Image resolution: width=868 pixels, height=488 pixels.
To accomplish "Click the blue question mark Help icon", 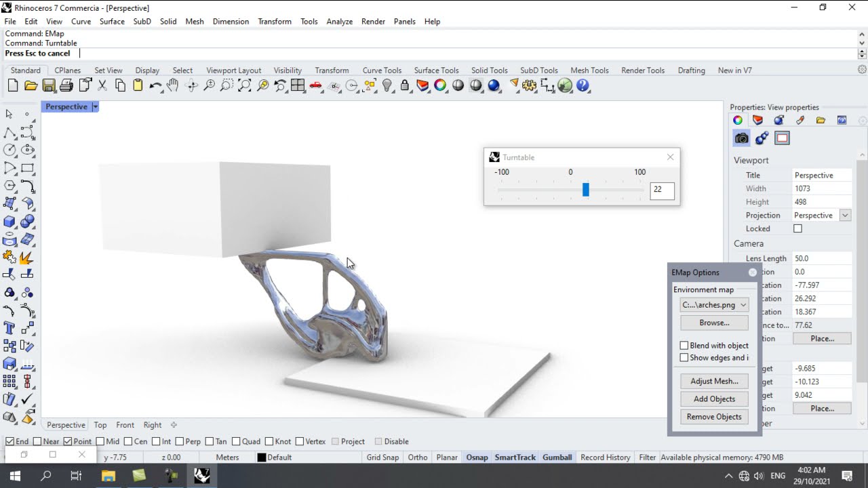I will coord(583,85).
